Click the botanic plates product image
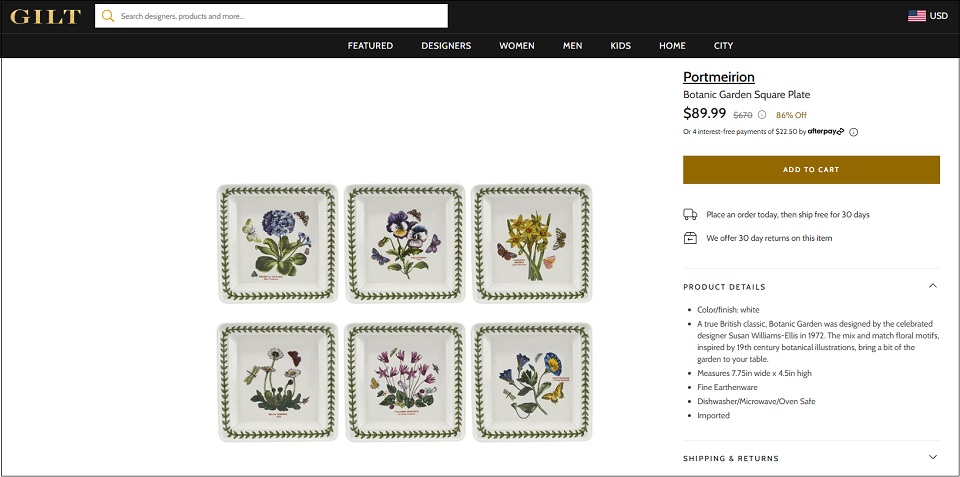 click(x=405, y=312)
